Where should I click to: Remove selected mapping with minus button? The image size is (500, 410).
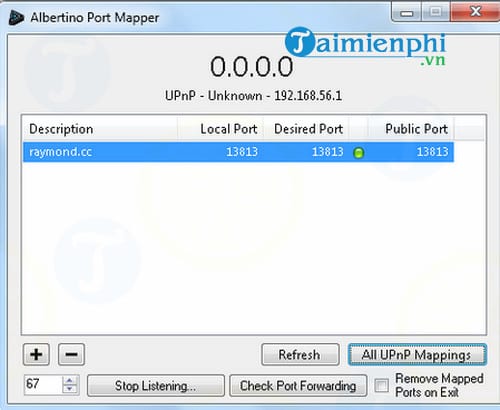[x=71, y=354]
